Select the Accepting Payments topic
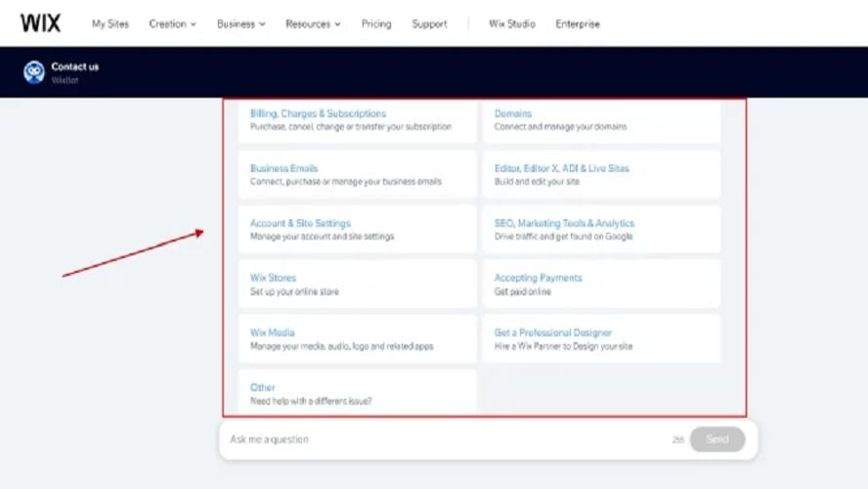868x489 pixels. pos(602,284)
